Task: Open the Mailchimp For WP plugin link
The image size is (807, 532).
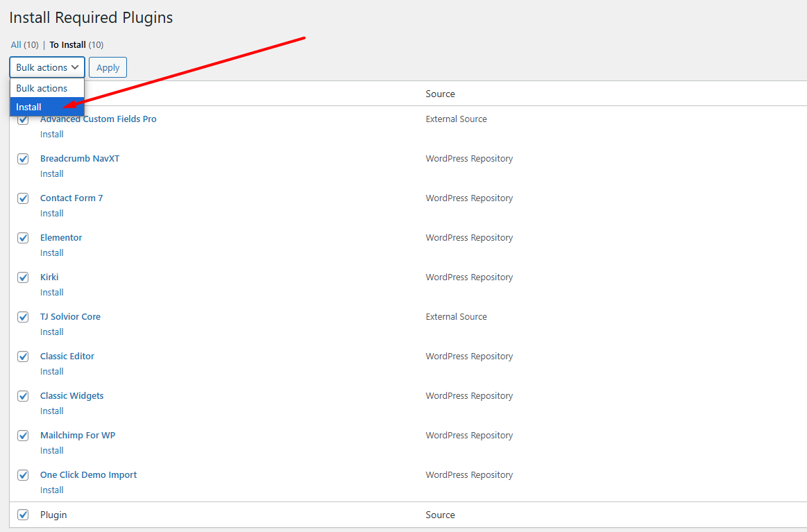Action: coord(78,436)
